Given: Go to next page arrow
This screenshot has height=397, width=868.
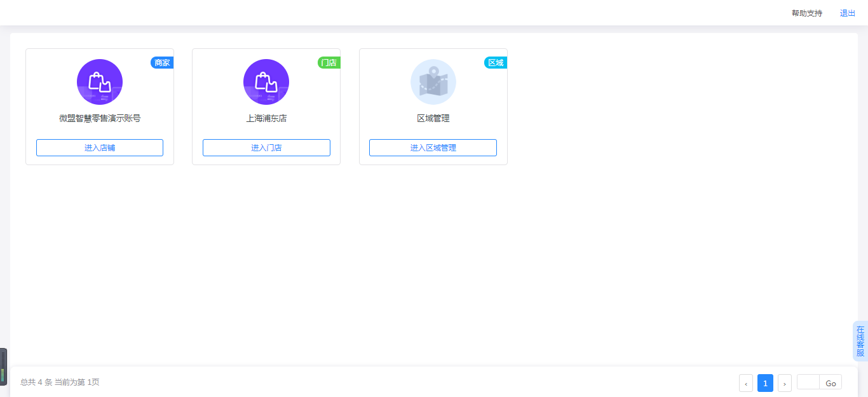Looking at the screenshot, I should click(x=785, y=383).
